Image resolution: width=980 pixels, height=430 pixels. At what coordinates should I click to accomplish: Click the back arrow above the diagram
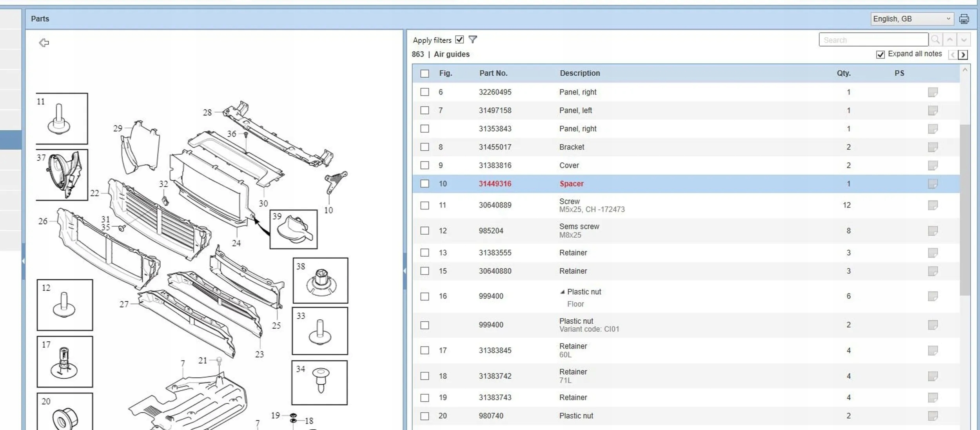coord(44,43)
